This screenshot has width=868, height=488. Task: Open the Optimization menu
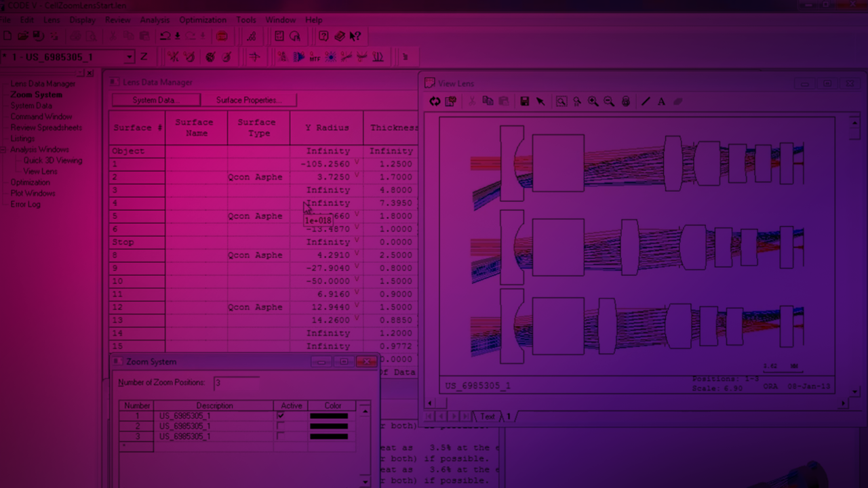tap(203, 20)
